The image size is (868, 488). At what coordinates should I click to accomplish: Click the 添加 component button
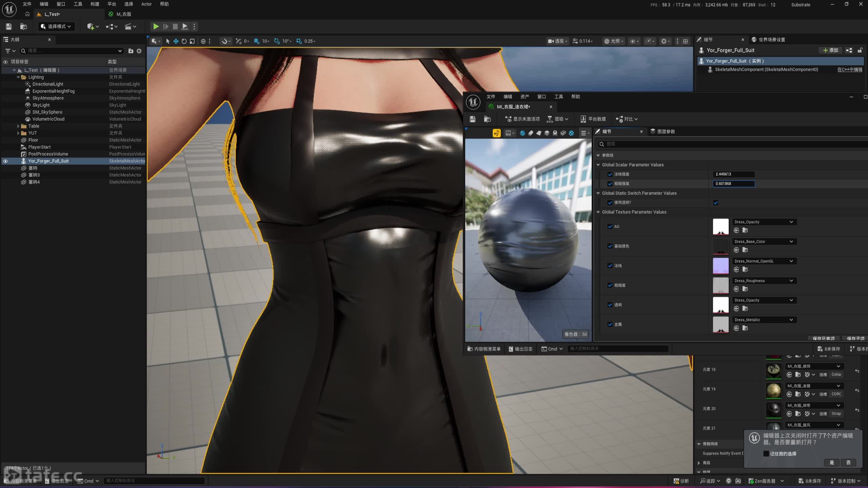pyautogui.click(x=830, y=50)
